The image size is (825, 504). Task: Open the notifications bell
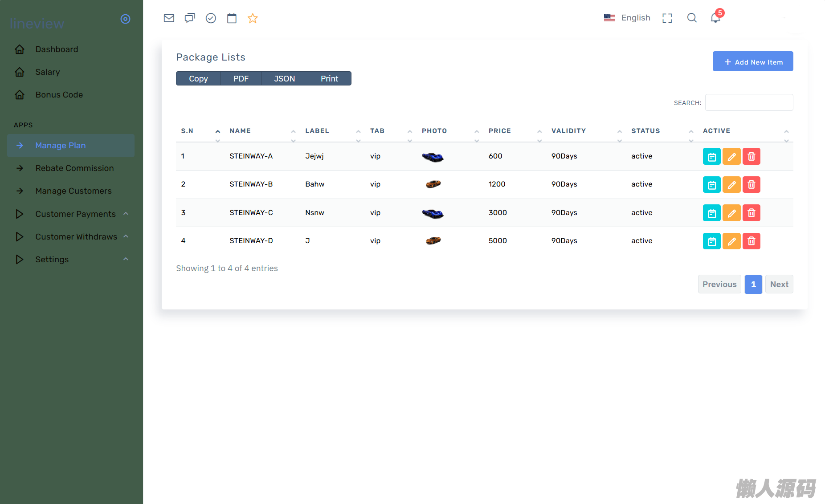click(x=715, y=18)
